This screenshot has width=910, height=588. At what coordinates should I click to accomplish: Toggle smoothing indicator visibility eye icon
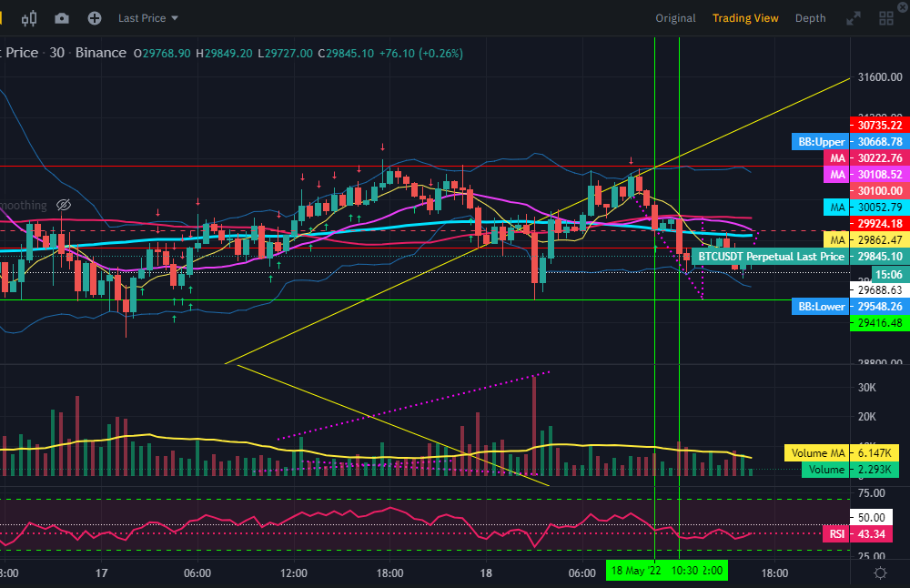coord(64,205)
